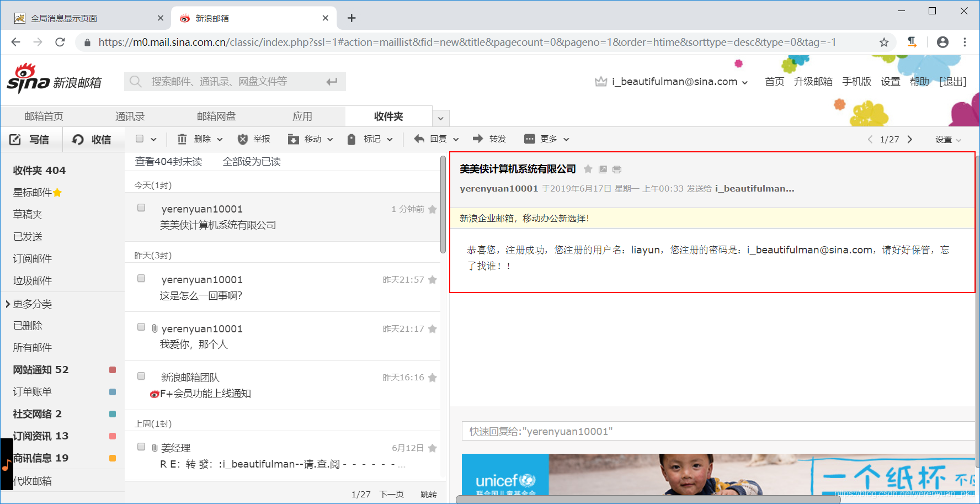980x504 pixels.
Task: Open the list settings 设置 dropdown at right
Action: click(948, 140)
